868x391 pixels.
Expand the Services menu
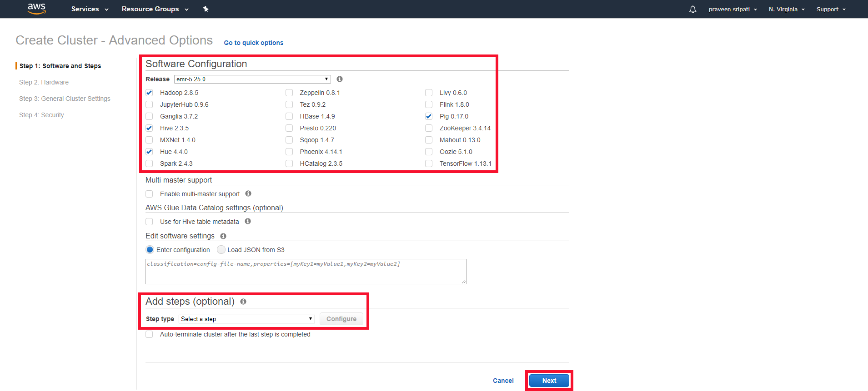[90, 9]
